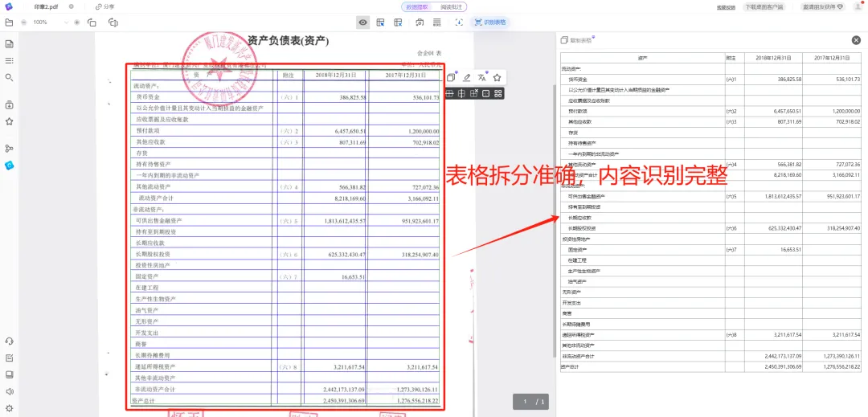Click the 邀请朋友获得 button
The height and width of the screenshot is (417, 868).
(824, 7)
